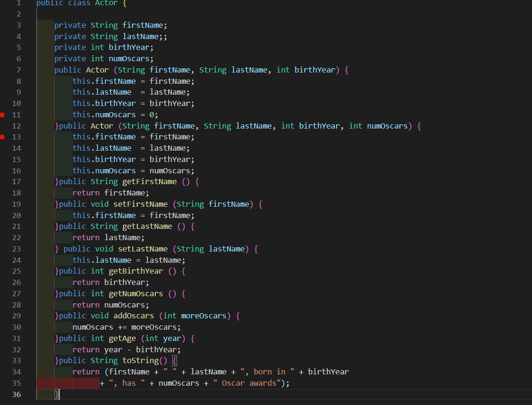Click the getFirstName method name
Viewport: 532px width, 405px height.
(149, 182)
